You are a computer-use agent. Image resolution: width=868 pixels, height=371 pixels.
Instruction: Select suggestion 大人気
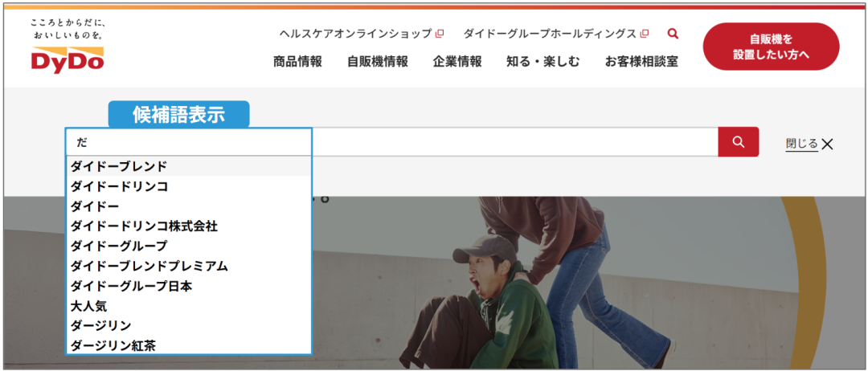189,306
